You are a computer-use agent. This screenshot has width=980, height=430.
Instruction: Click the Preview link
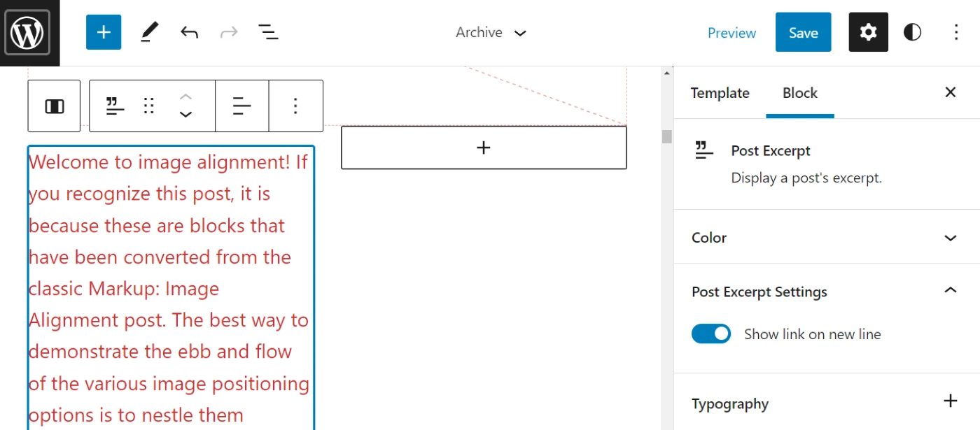coord(731,33)
